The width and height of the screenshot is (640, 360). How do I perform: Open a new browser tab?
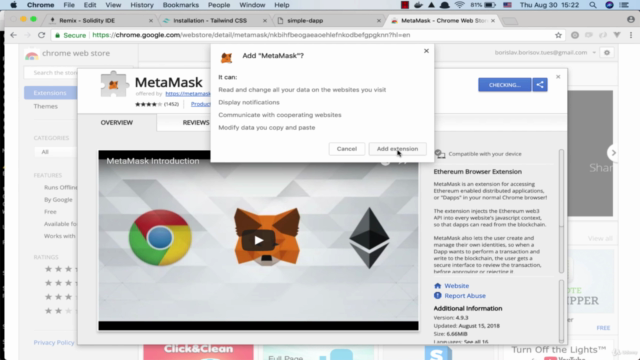click(x=510, y=21)
